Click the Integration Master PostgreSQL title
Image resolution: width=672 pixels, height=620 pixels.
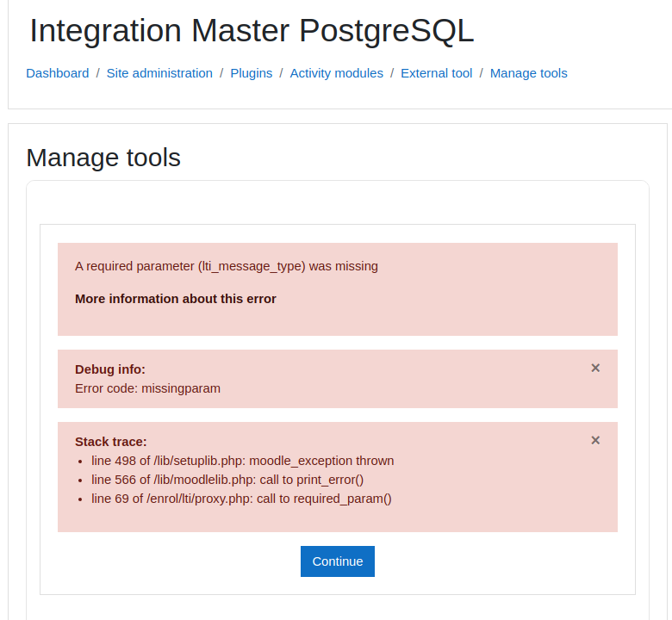(252, 31)
